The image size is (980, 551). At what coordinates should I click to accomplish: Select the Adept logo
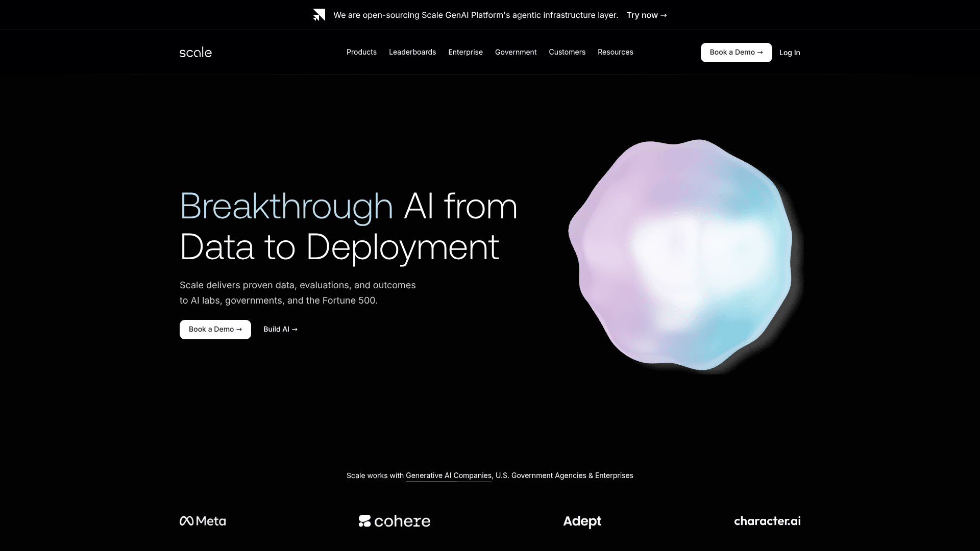click(582, 521)
